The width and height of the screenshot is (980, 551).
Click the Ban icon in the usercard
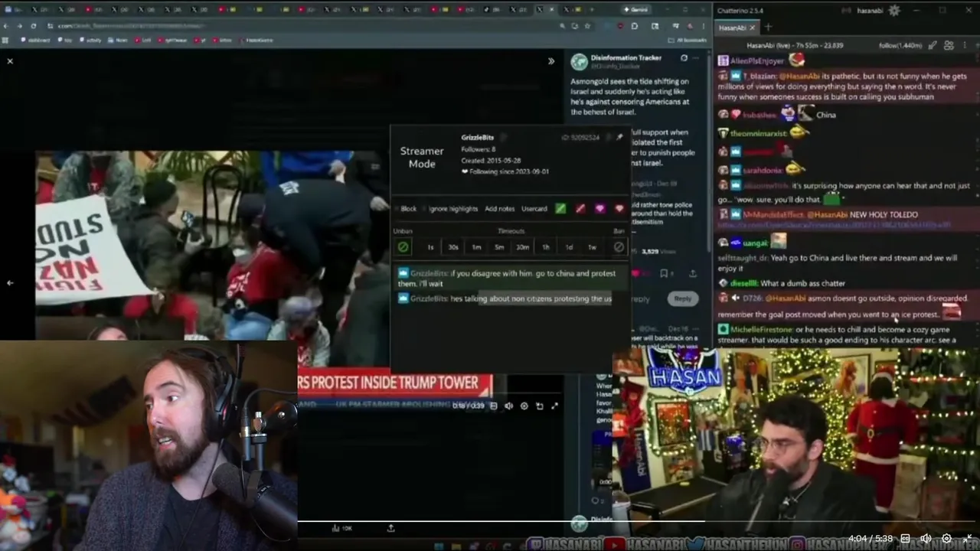[x=619, y=246]
